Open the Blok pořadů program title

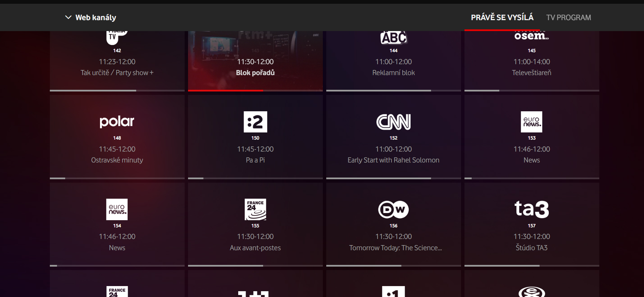[x=255, y=73]
